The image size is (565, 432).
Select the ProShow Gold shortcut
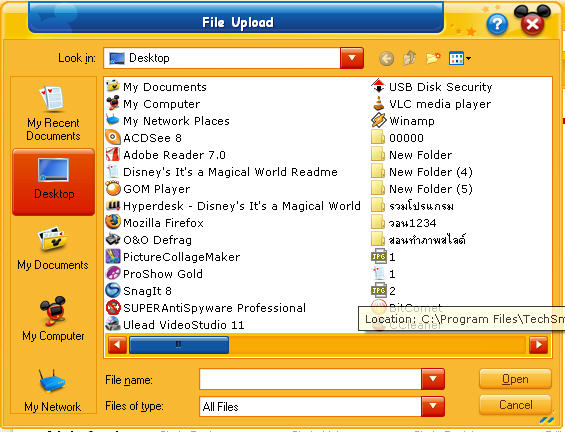coord(154,274)
